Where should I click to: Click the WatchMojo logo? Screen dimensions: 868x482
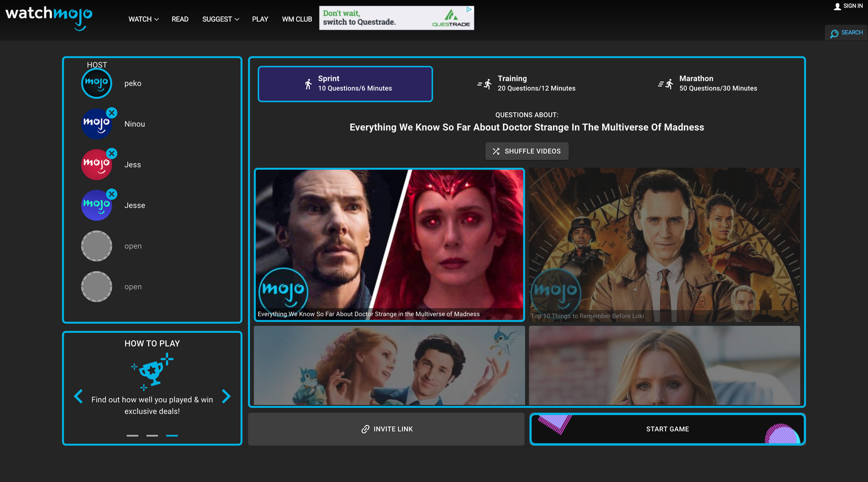(x=49, y=17)
